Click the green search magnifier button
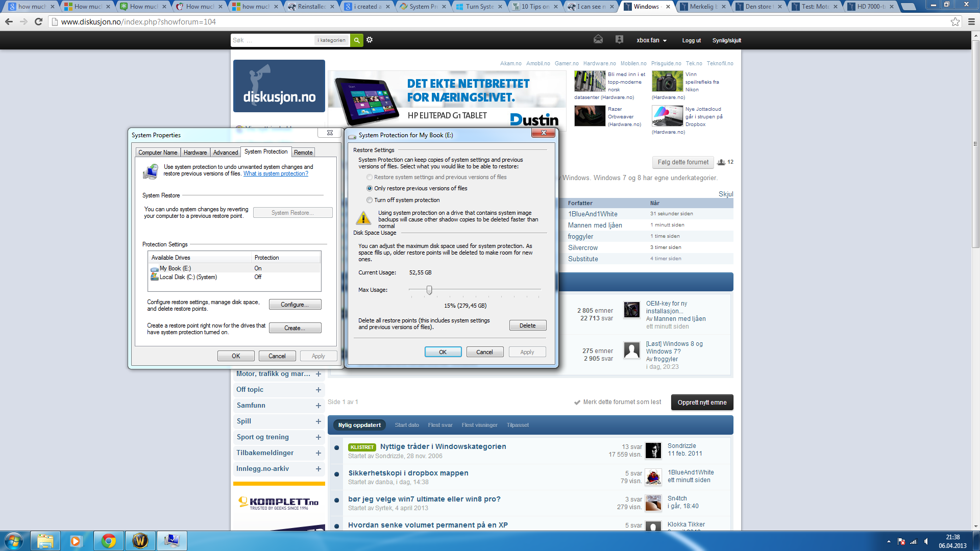Screen dimensions: 980x551 coord(357,40)
